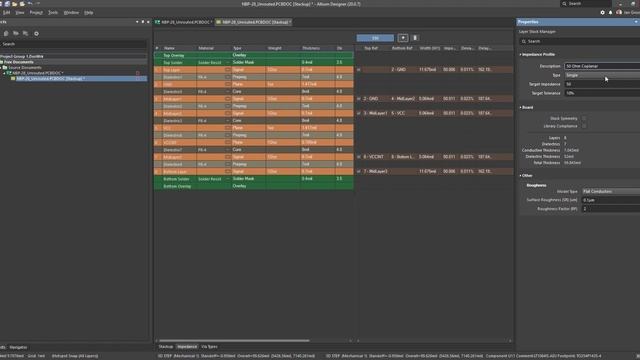
Task: Toggle checkbox for impedance row with top ref 6 - VCCINT
Action: click(x=359, y=157)
